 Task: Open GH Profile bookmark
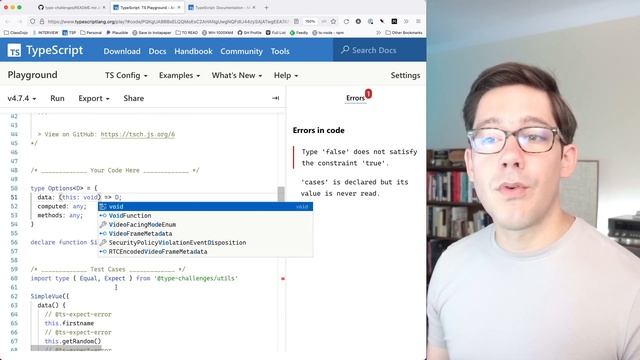(249, 32)
